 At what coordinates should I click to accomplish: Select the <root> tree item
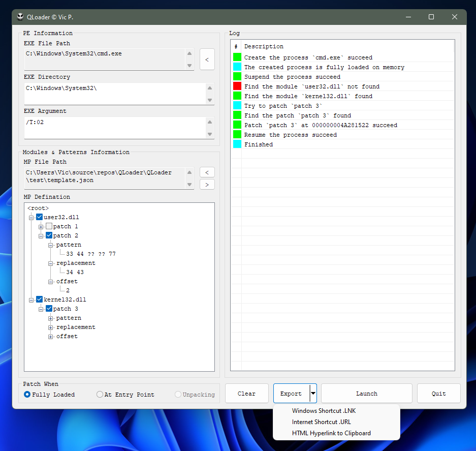coord(38,208)
